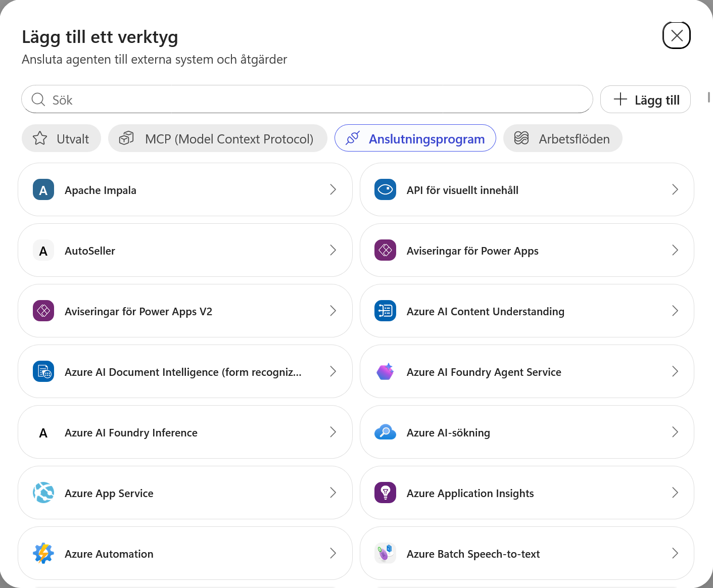Click the Azure App Service globe icon
Image resolution: width=713 pixels, height=588 pixels.
pos(43,493)
